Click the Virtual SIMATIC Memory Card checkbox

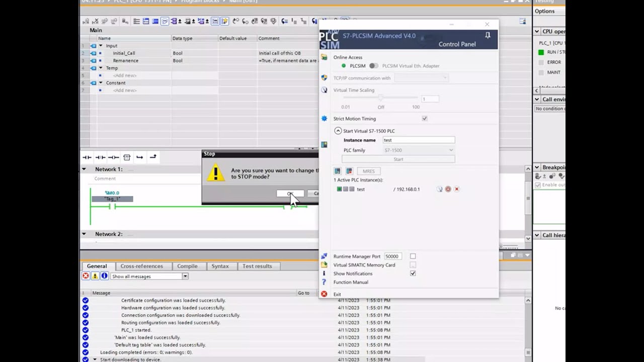(413, 265)
